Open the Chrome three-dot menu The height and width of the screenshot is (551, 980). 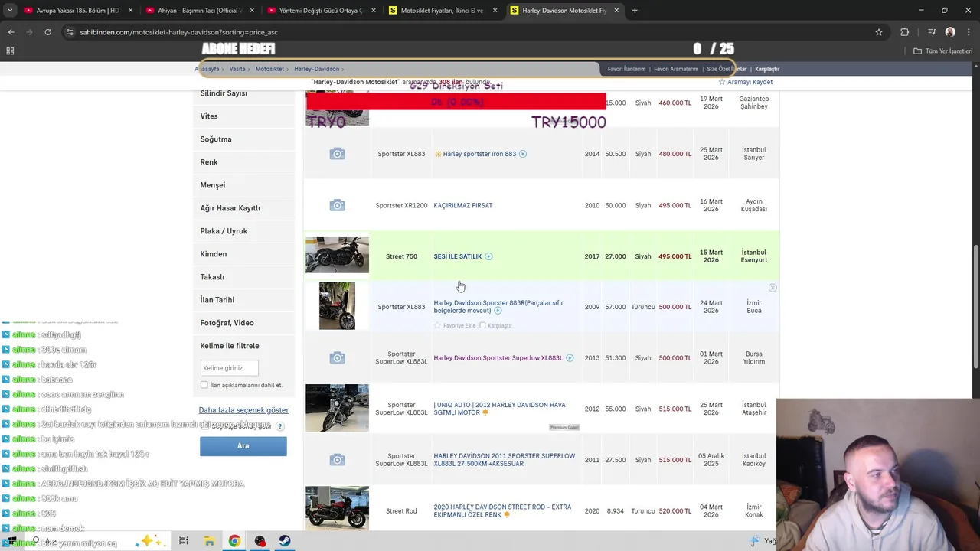tap(969, 32)
